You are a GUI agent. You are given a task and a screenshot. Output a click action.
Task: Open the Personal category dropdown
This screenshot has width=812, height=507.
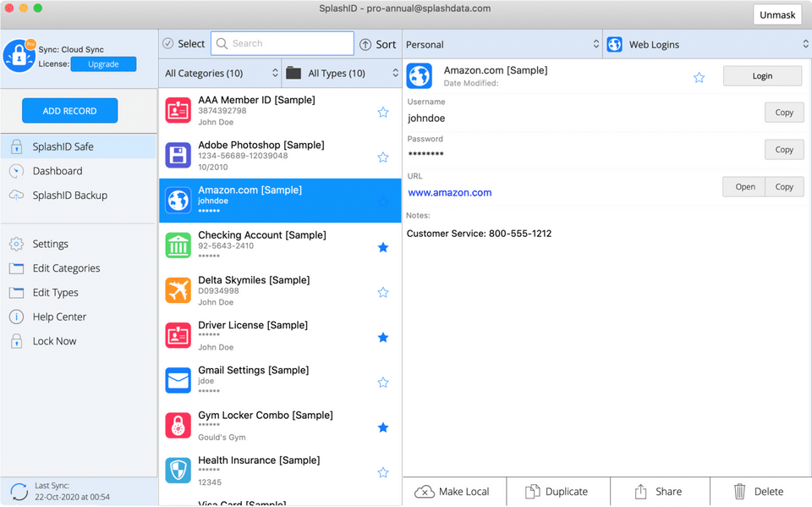502,45
